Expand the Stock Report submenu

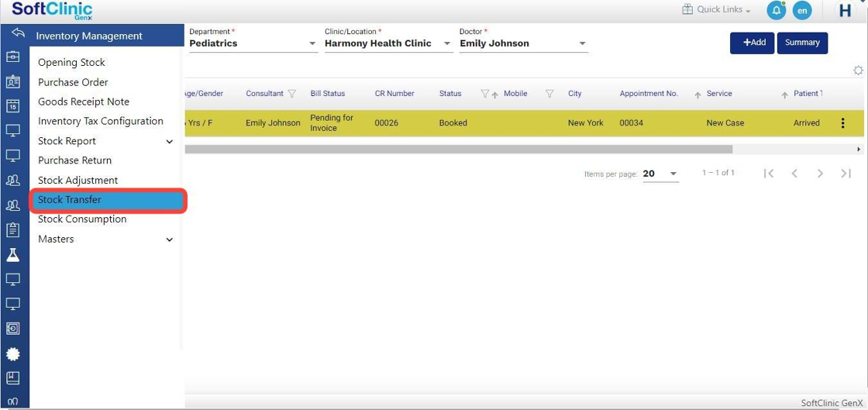tap(169, 142)
